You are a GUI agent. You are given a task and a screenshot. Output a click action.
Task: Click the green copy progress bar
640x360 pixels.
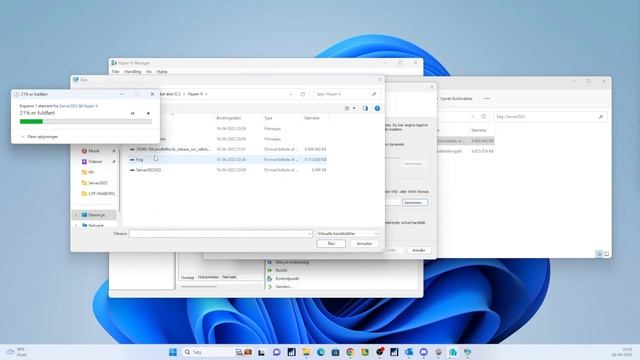pos(85,121)
